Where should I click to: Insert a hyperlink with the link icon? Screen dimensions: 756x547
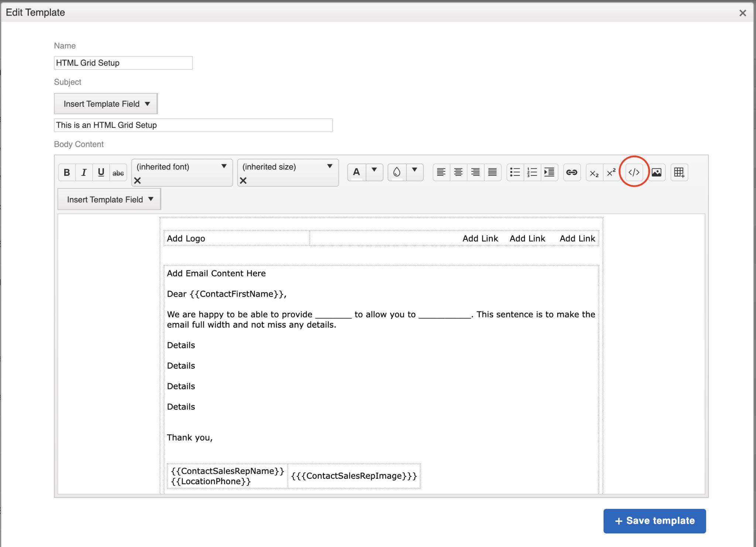[x=571, y=172]
